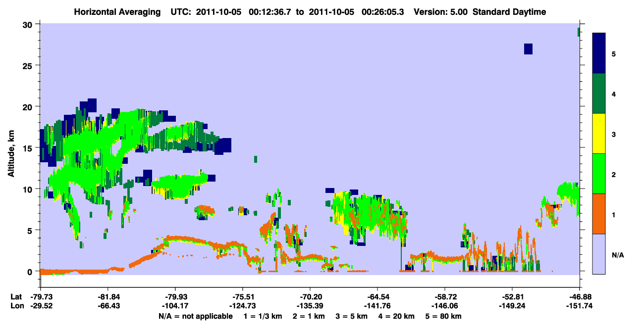Click the orange level 1 color swatch
Screen dimensions: 644x330
point(599,214)
